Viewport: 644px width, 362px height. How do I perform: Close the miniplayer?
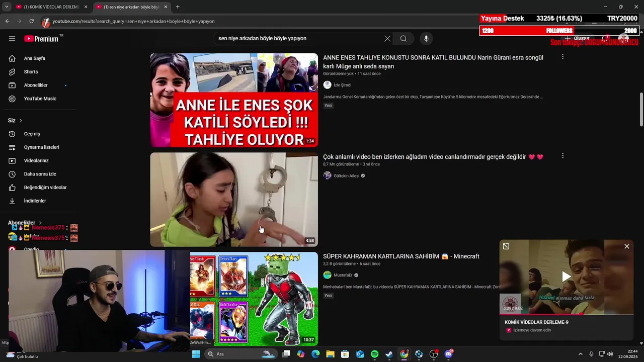(627, 246)
